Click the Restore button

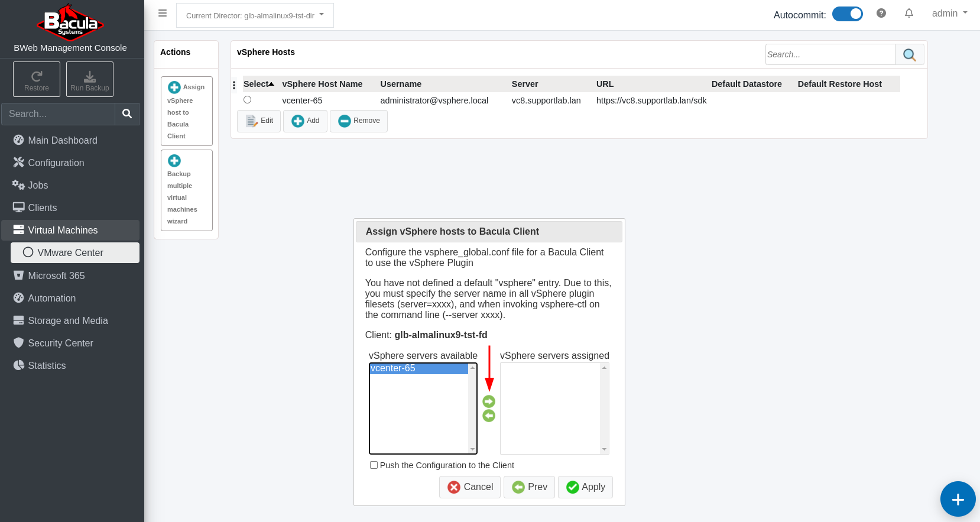coord(37,79)
